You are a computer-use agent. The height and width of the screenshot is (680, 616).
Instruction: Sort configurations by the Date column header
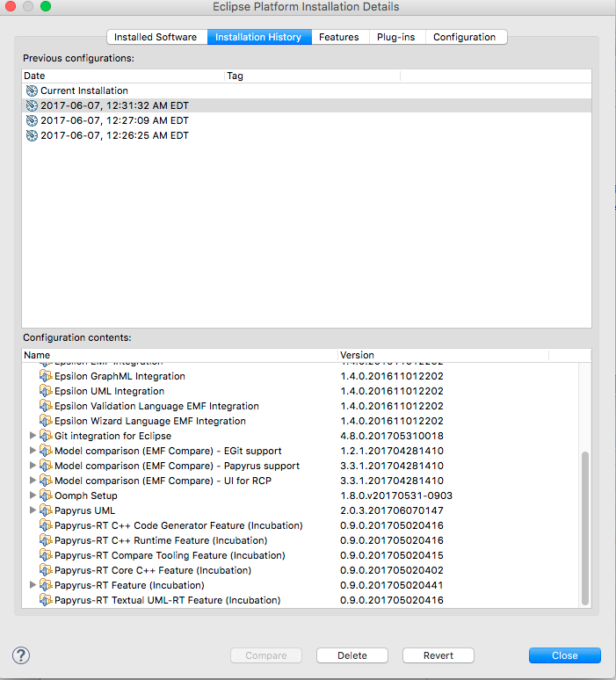pos(123,76)
